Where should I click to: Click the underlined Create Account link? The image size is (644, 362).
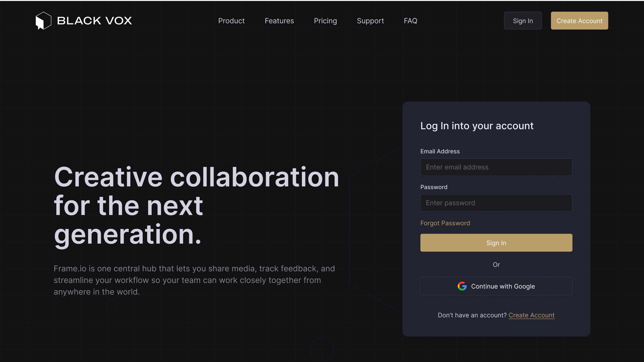click(x=532, y=315)
